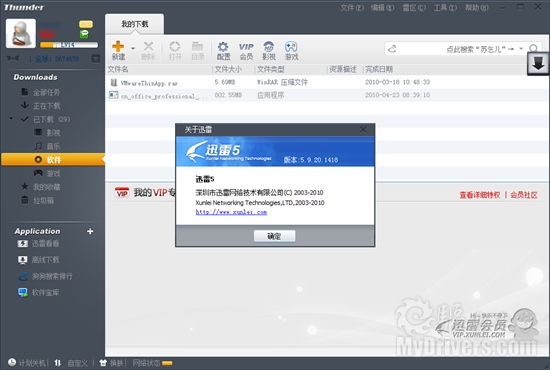Open the 文件 menu
The image size is (550, 370).
click(352, 7)
